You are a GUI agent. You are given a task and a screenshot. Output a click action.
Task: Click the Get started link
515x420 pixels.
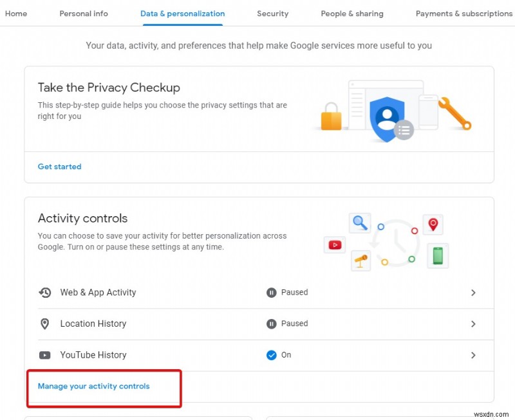59,167
